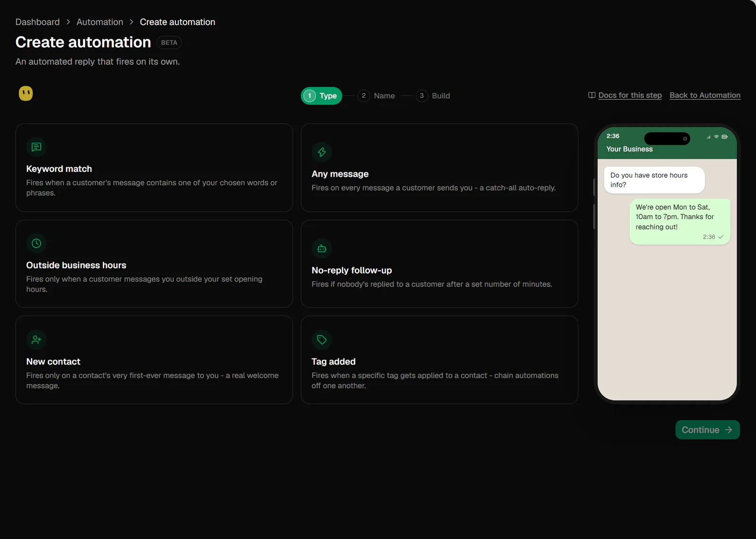756x539 pixels.
Task: Click Back to Automation link
Action: 705,95
